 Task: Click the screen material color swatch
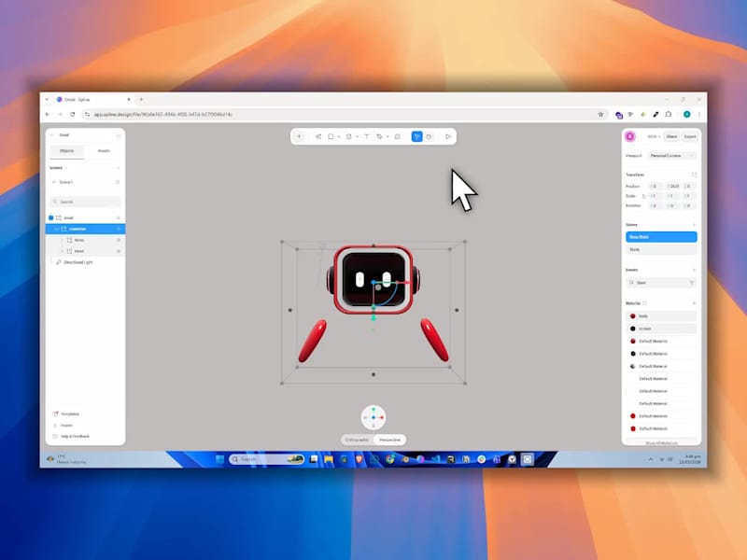click(x=634, y=328)
